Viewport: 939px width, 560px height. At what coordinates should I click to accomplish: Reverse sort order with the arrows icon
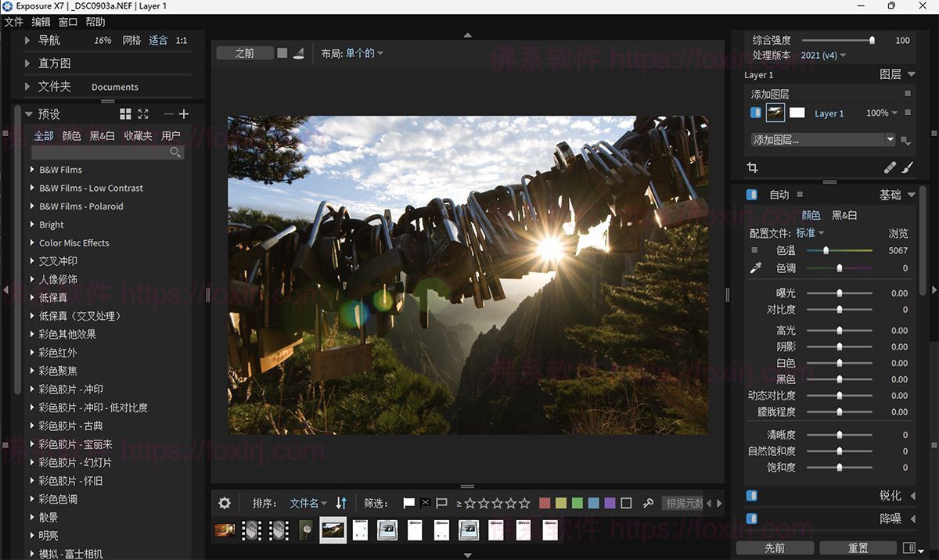[341, 503]
